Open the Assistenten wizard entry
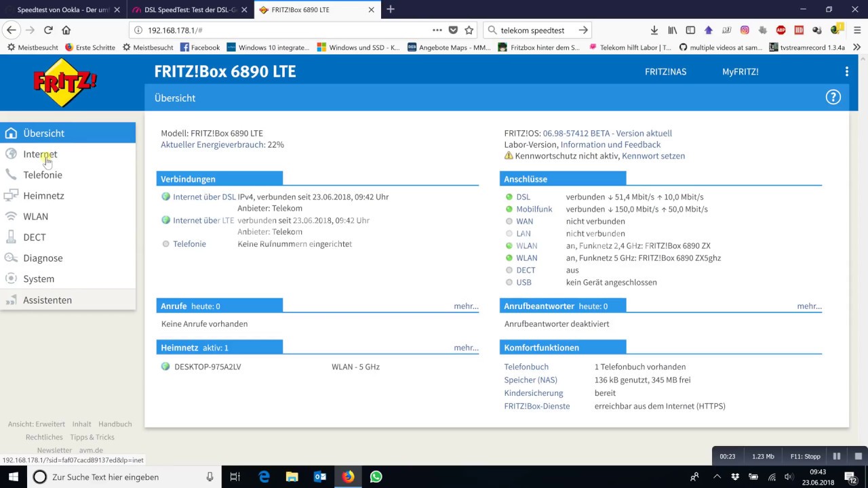 point(47,300)
